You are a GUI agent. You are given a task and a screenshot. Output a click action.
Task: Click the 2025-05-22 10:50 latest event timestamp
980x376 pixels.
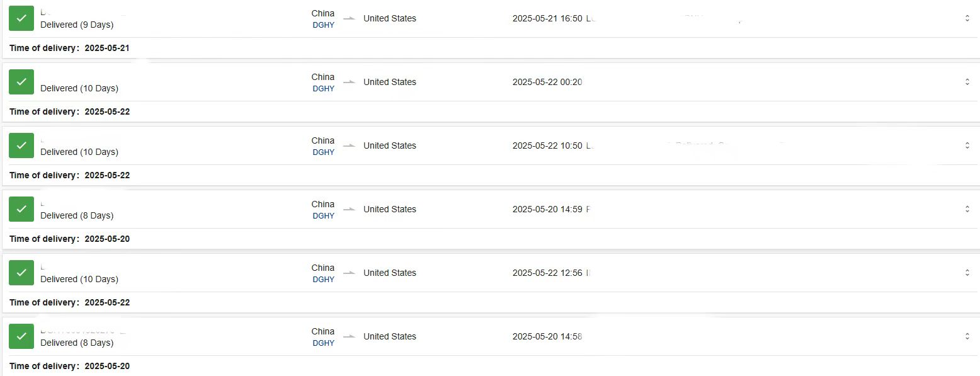pyautogui.click(x=547, y=145)
